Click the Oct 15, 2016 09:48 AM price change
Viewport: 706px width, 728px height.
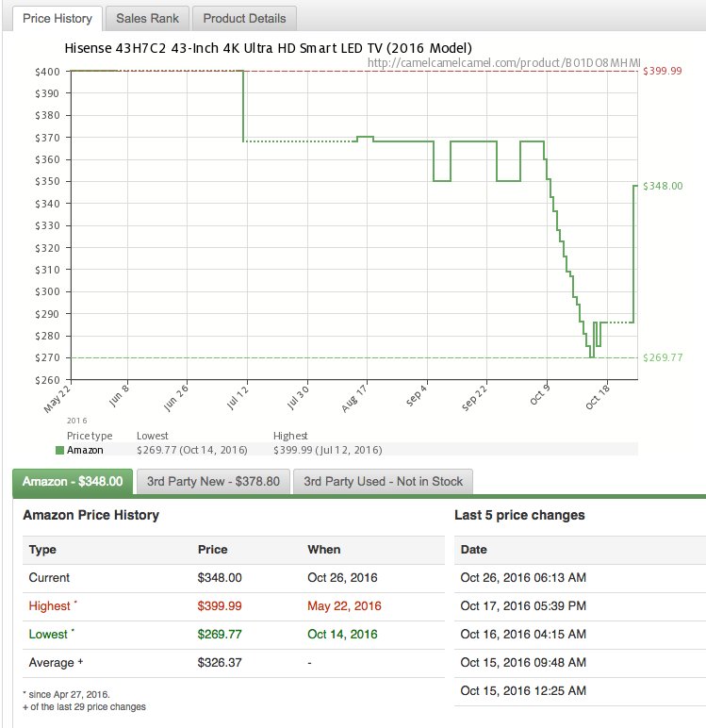tap(523, 663)
